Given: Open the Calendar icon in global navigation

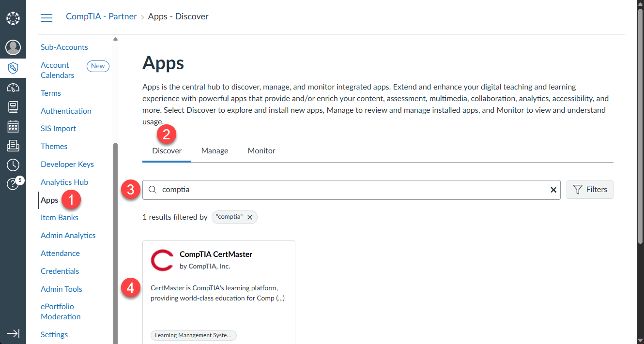Looking at the screenshot, I should [13, 126].
